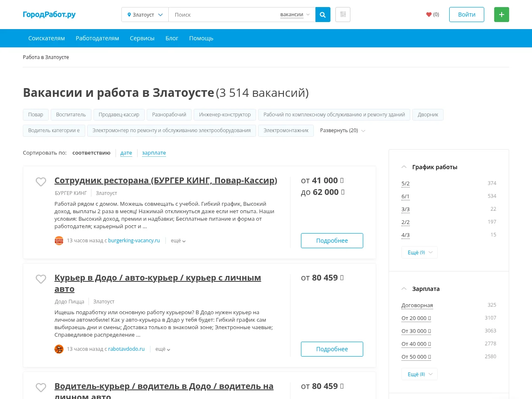The height and width of the screenshot is (399, 532).
Task: Filter by 3/3 work schedule
Action: point(406,209)
